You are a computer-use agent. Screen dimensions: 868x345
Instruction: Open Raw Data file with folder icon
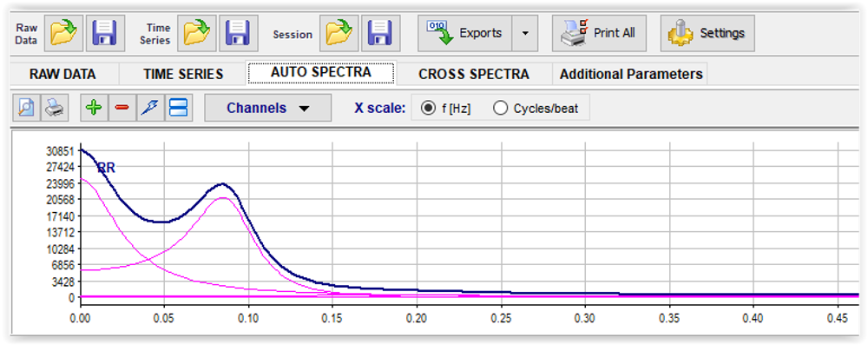tap(63, 33)
